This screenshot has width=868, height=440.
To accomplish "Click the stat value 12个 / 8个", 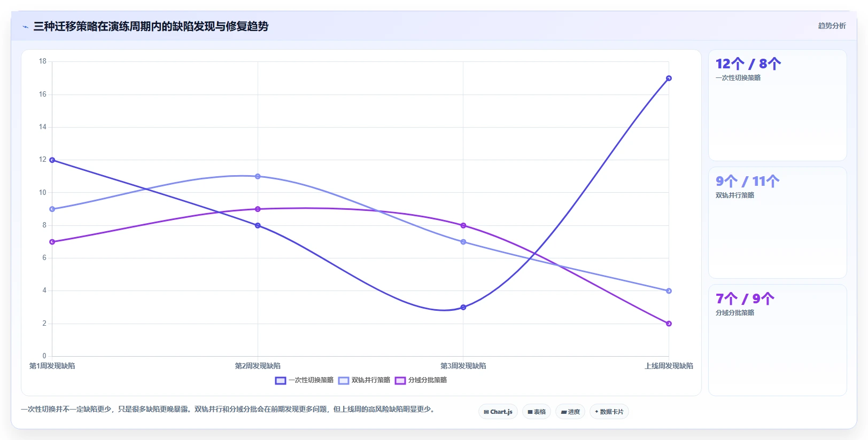I will (748, 64).
